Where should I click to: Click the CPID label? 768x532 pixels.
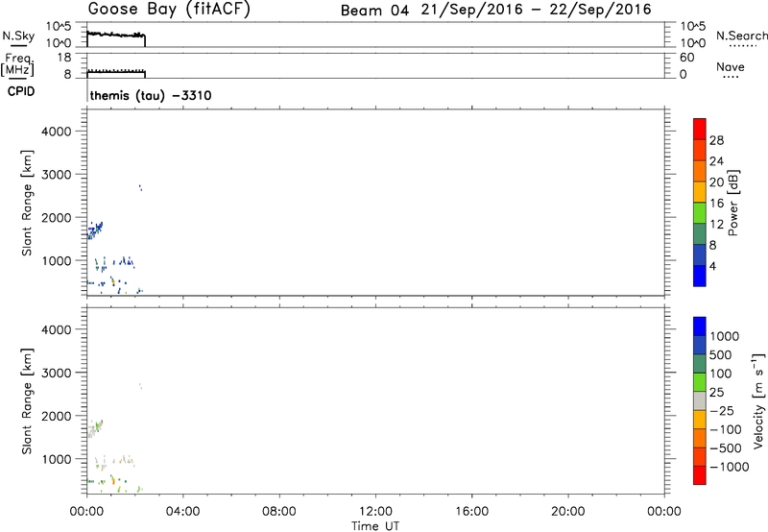tap(21, 91)
